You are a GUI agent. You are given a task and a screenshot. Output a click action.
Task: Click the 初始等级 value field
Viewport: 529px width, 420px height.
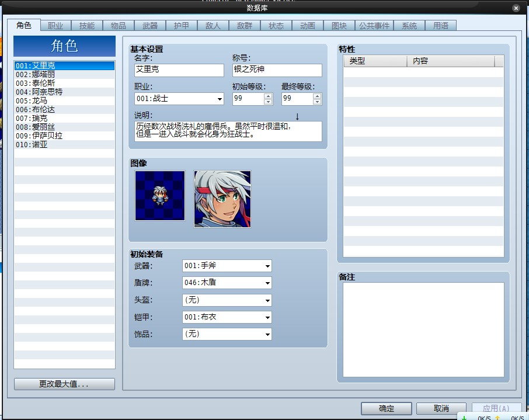click(248, 99)
